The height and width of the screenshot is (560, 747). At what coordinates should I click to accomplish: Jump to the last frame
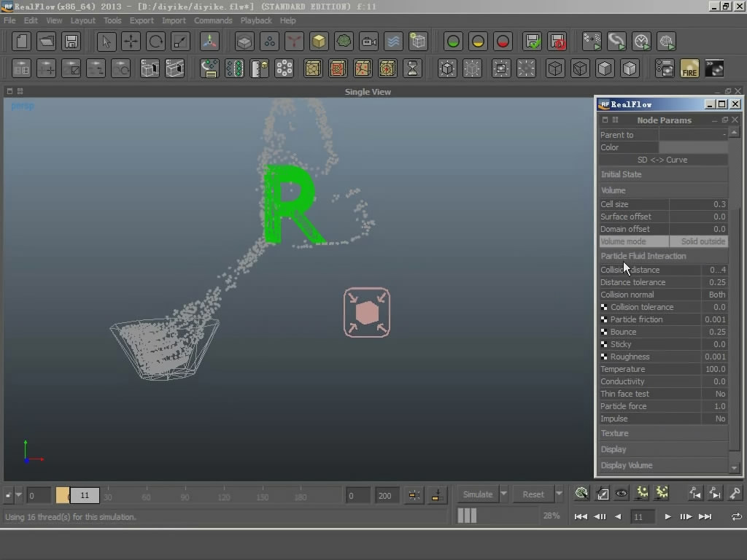[x=705, y=517]
